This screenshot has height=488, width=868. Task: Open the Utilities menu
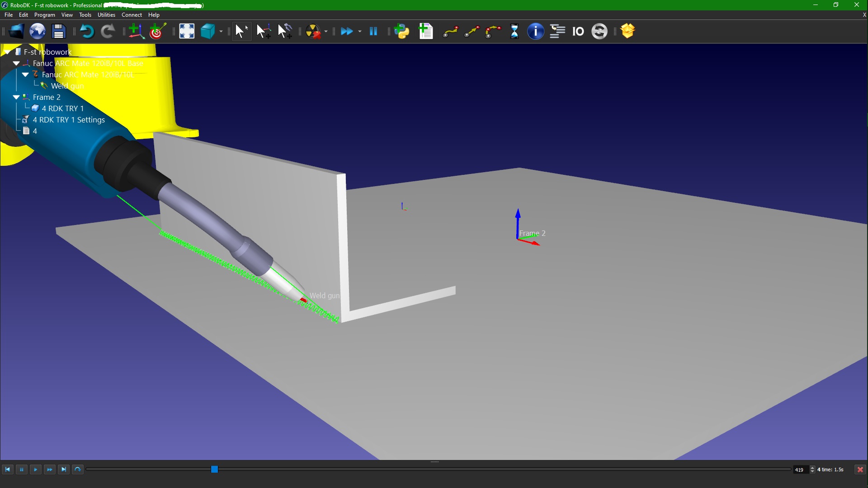coord(106,15)
